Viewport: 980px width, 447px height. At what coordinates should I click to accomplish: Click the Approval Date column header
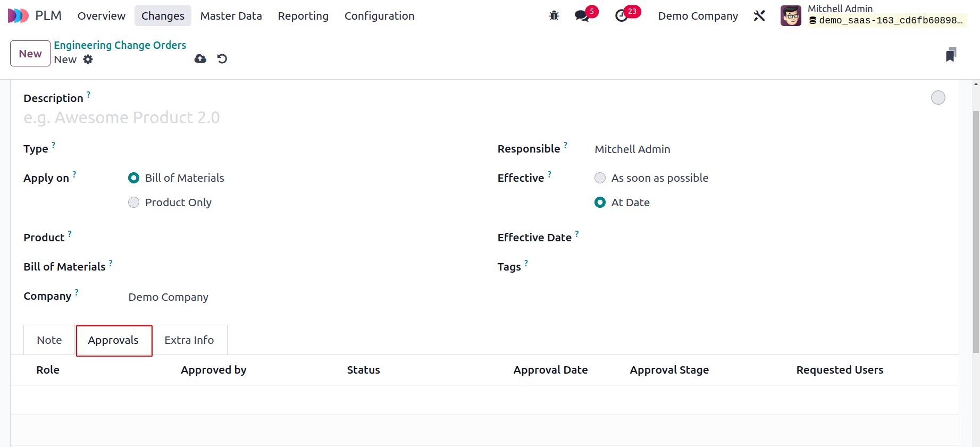[550, 370]
